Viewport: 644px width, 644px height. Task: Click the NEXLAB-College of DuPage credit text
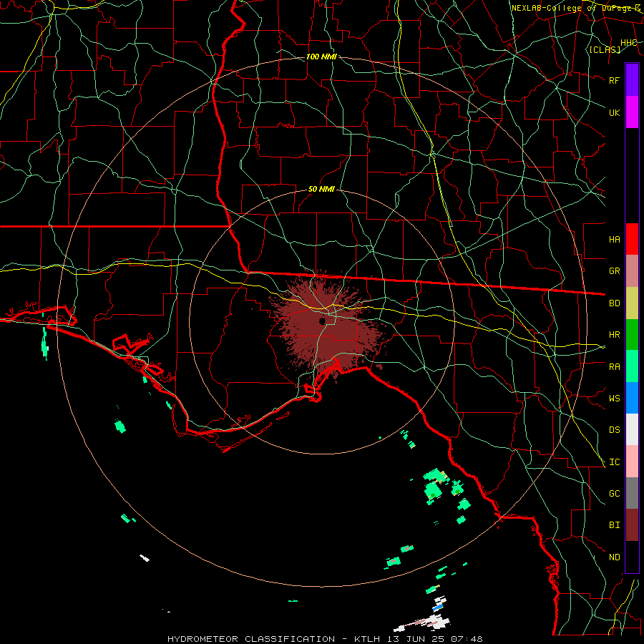[575, 8]
